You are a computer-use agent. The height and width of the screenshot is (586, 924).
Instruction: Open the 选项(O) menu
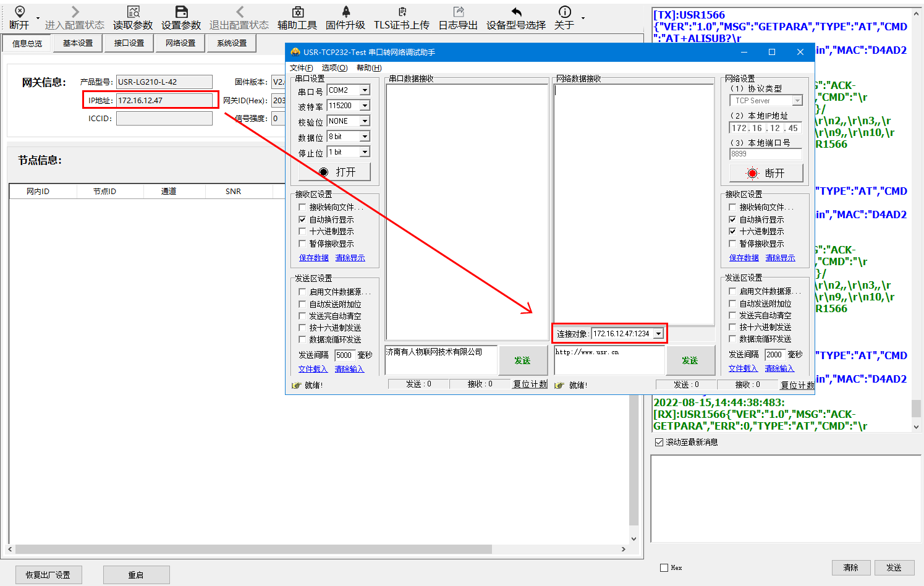coord(334,68)
